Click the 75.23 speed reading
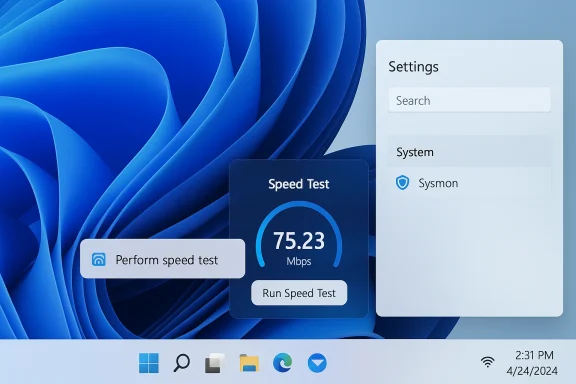 click(299, 241)
